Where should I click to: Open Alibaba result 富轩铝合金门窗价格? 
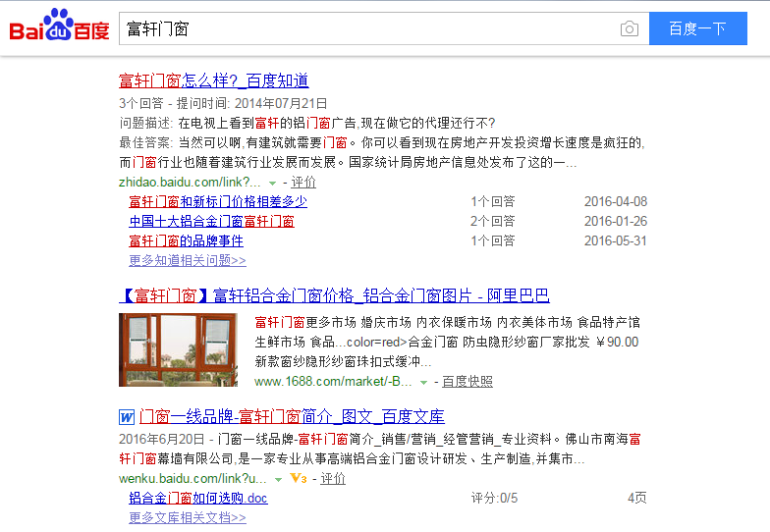(x=334, y=295)
